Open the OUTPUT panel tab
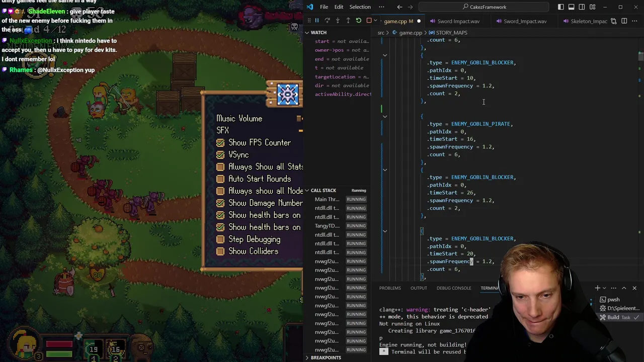This screenshot has width=644, height=362. pos(419,288)
